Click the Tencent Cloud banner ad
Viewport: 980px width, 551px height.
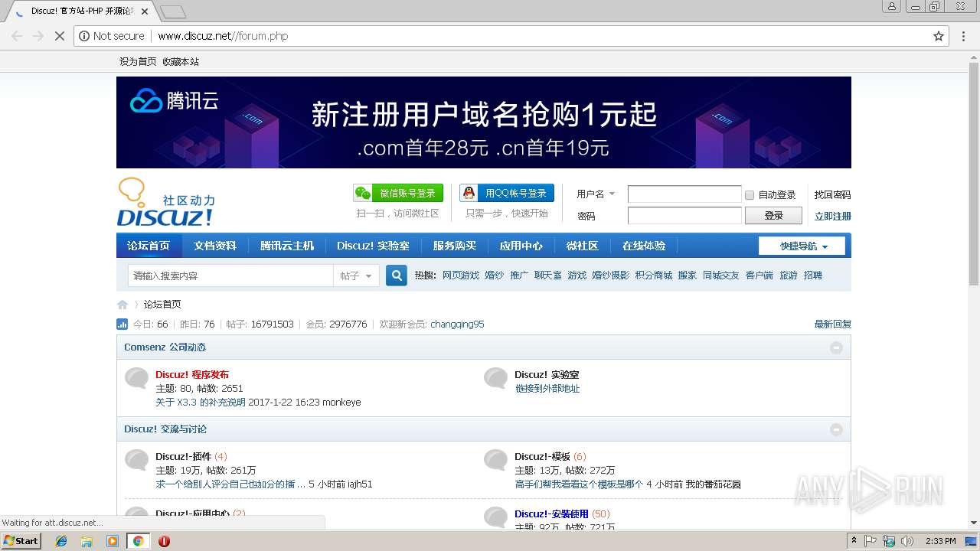pos(484,122)
